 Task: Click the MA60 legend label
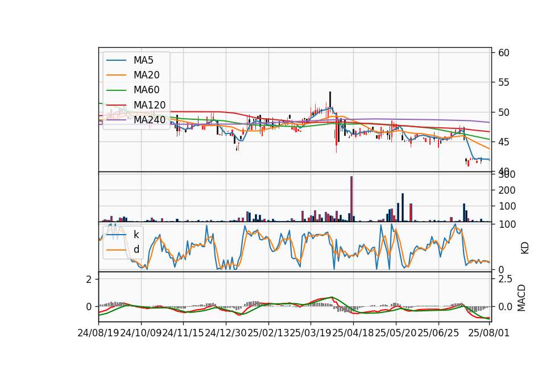coord(146,90)
